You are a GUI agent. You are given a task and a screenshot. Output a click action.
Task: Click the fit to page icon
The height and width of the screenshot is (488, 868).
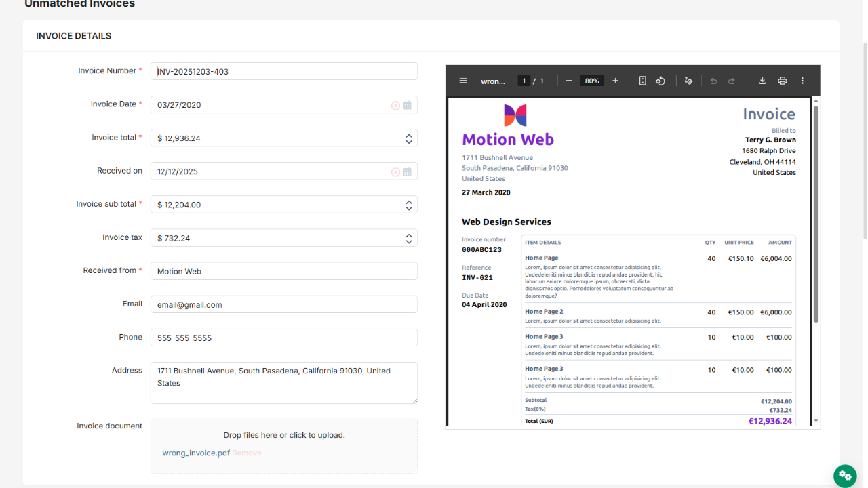click(x=642, y=81)
